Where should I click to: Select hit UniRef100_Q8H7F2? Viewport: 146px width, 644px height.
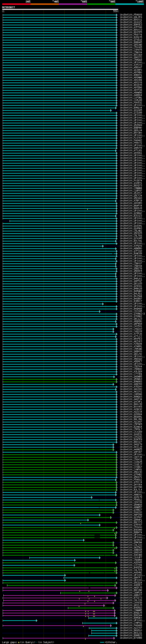(x=131, y=578)
